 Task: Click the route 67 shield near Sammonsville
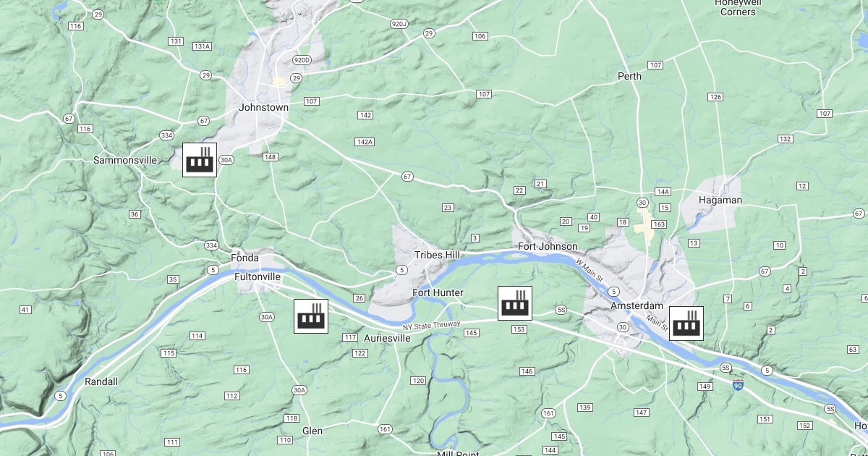click(x=69, y=119)
